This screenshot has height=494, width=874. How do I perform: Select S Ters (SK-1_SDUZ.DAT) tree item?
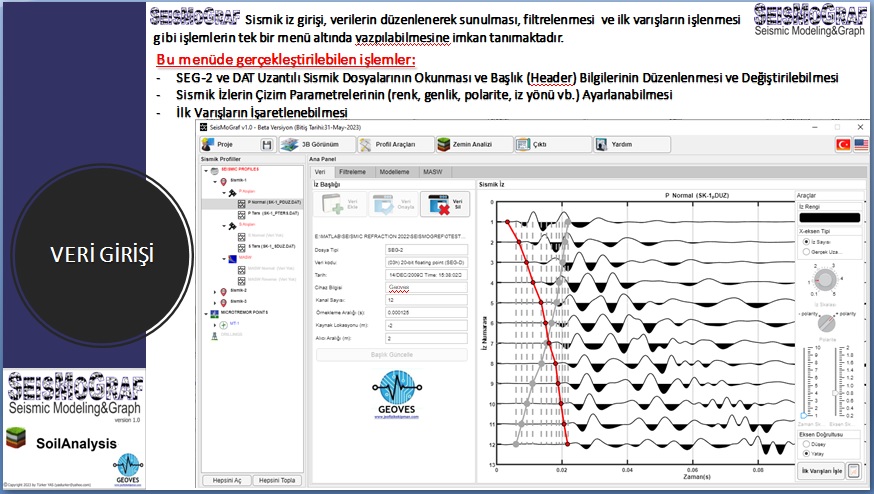271,247
